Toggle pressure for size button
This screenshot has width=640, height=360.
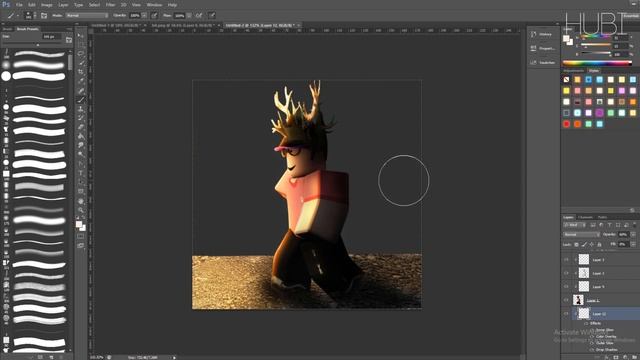coord(212,16)
